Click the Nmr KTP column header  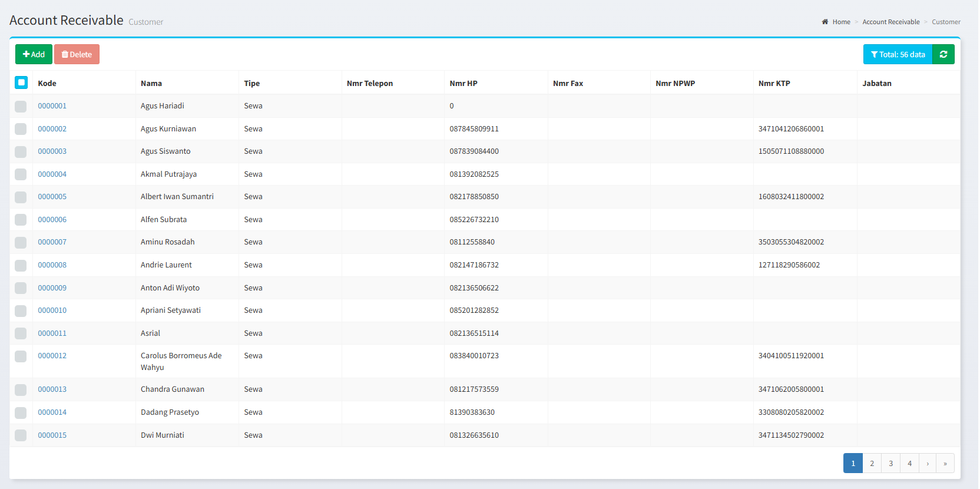point(774,83)
